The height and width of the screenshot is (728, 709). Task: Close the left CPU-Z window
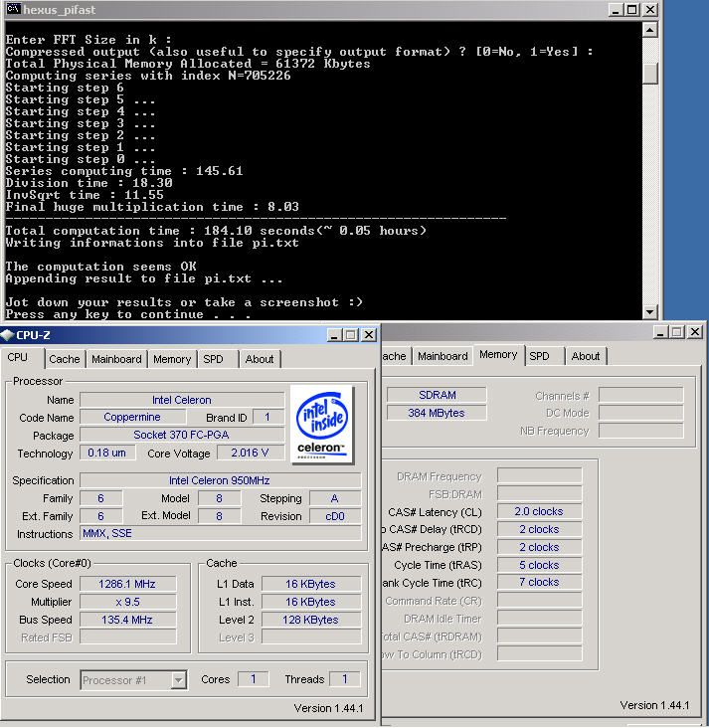click(x=369, y=335)
